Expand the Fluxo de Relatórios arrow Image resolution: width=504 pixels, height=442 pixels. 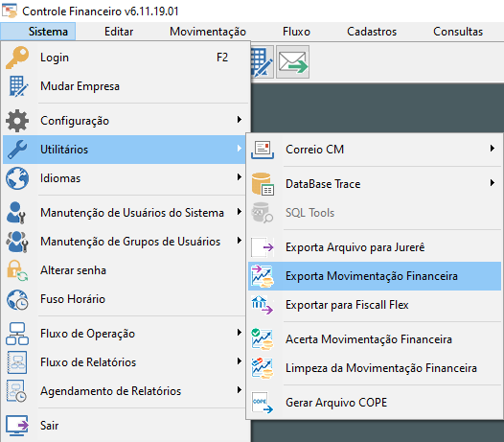point(240,361)
